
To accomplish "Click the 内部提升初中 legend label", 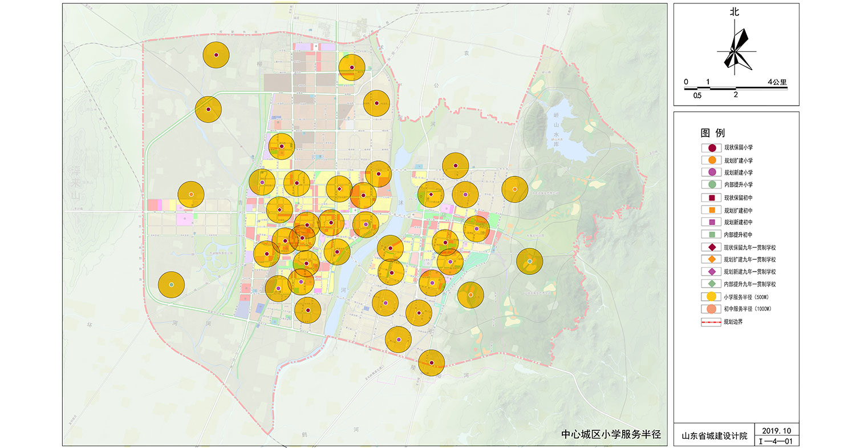I will coord(739,235).
